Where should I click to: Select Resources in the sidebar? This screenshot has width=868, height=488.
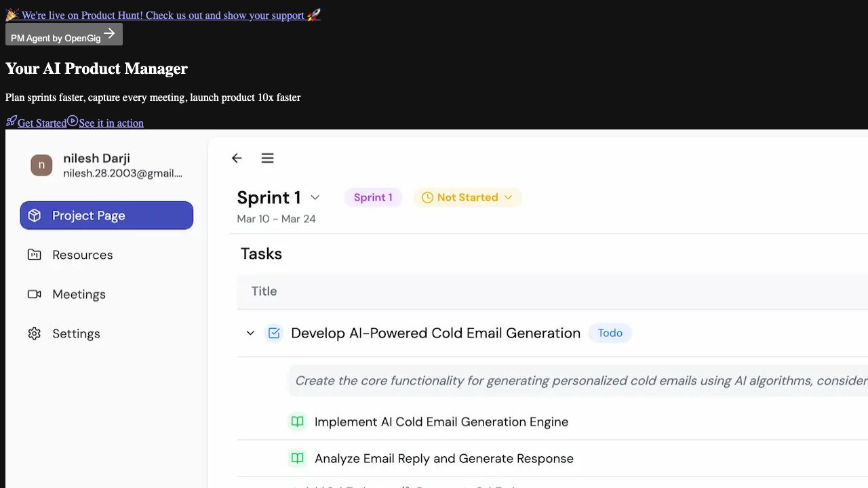82,255
